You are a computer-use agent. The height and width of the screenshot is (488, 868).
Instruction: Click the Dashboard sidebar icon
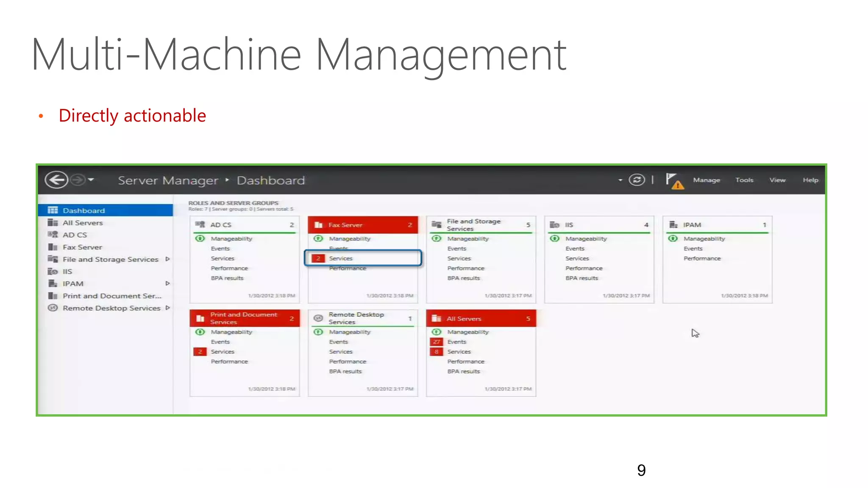click(x=53, y=211)
